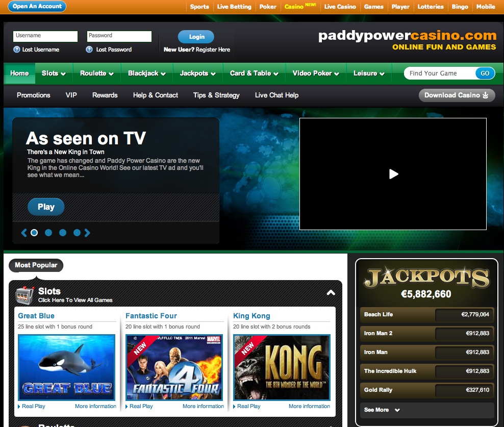Click New User? Register Here link
This screenshot has width=504, height=427.
coord(197,49)
